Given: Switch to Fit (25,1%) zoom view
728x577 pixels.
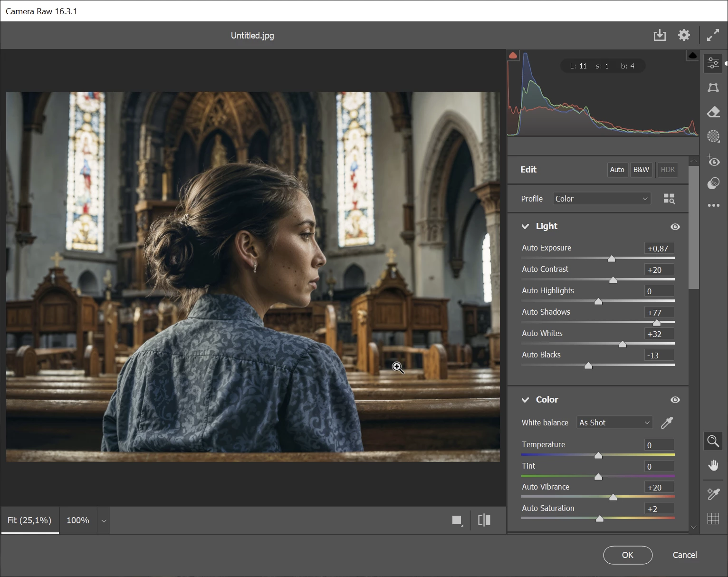Looking at the screenshot, I should coord(29,520).
